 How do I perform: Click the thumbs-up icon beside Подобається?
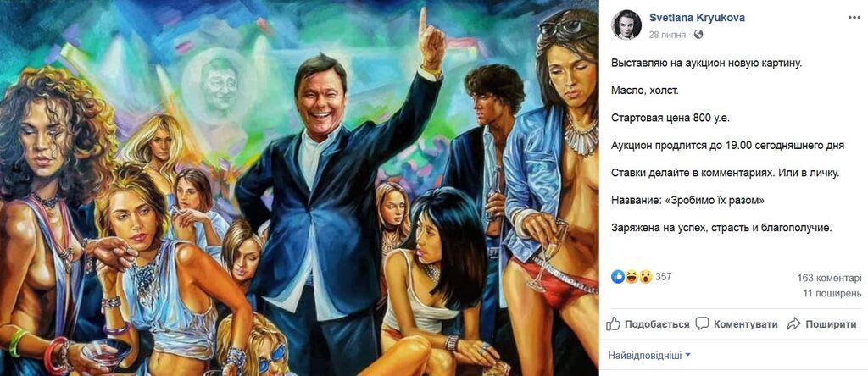pos(614,324)
